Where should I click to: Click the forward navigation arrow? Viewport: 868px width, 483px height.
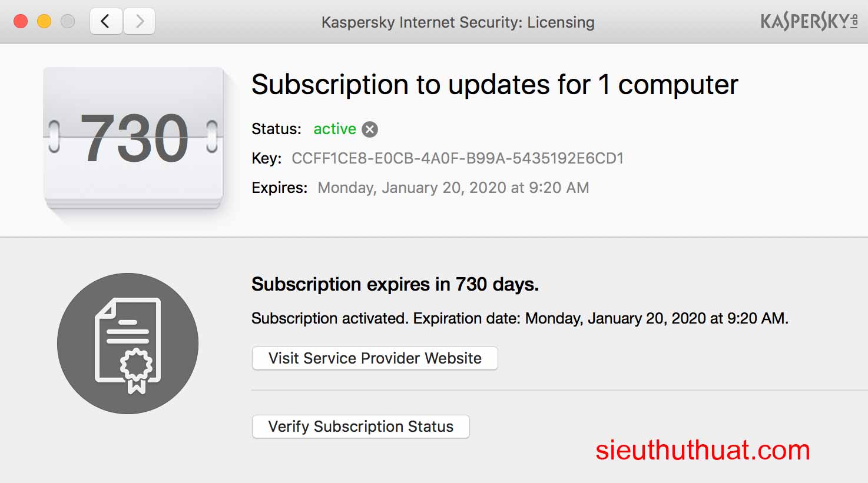[140, 22]
